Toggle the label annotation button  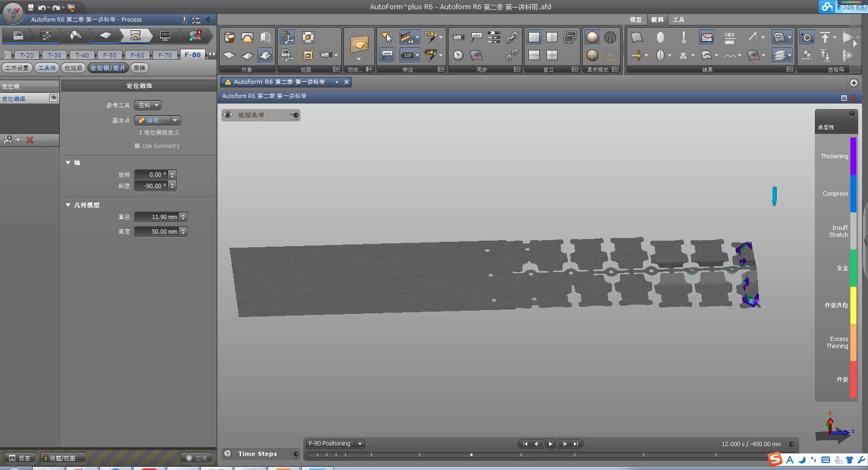386,55
